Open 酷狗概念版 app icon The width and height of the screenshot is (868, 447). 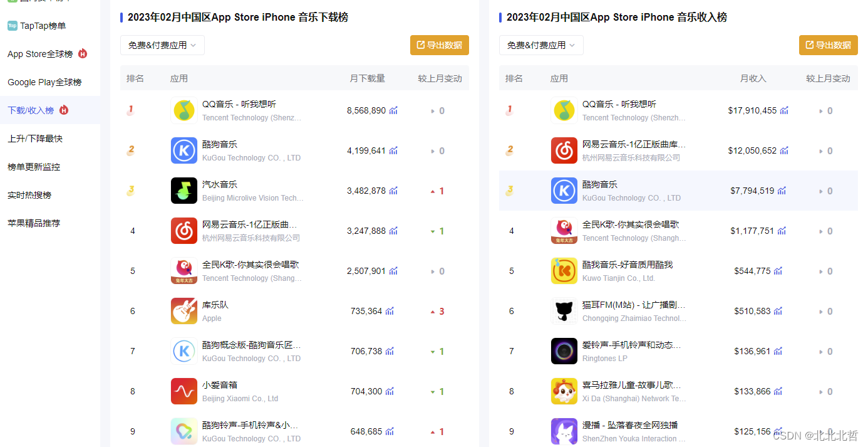pyautogui.click(x=184, y=351)
